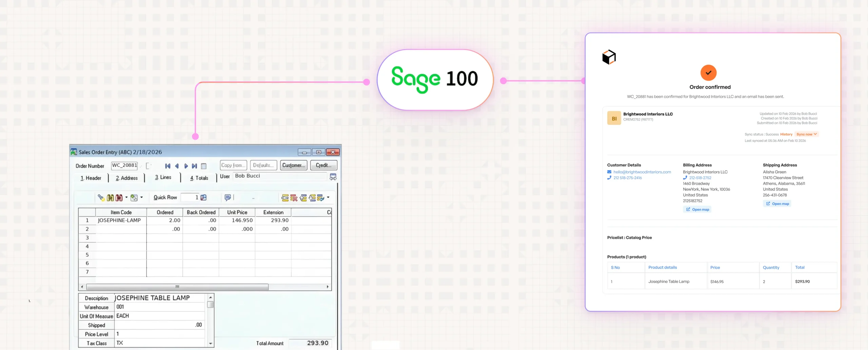868x350 pixels.
Task: Open dropdown arrow next to item inquiry icon
Action: [x=141, y=197]
